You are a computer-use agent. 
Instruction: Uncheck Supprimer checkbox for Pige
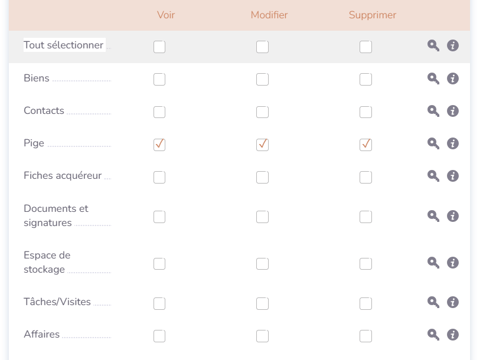[366, 145]
